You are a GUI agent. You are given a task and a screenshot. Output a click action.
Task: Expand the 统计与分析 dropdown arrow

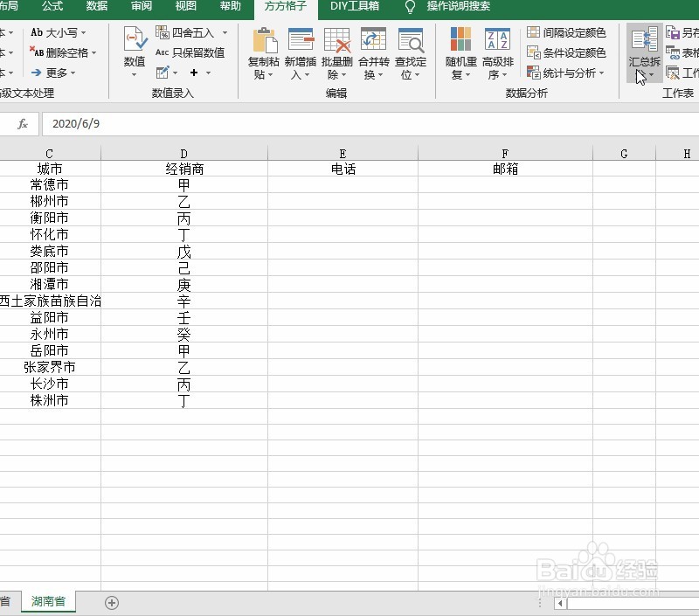coord(601,73)
